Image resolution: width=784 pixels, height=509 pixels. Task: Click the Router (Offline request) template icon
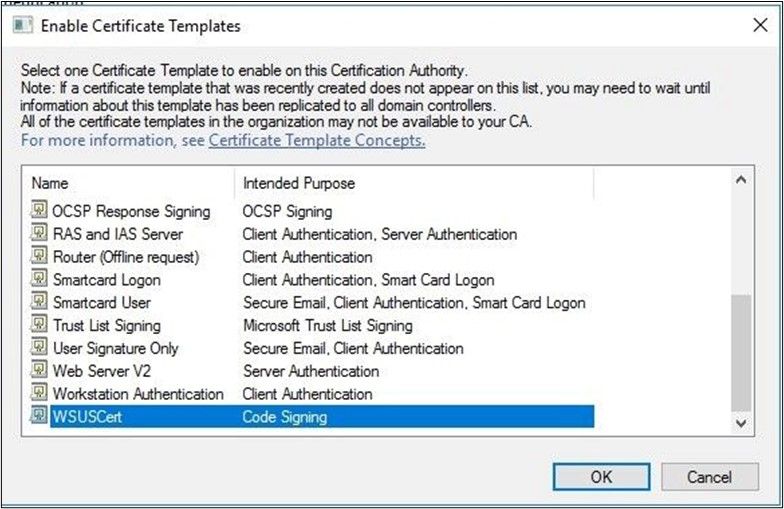[x=39, y=256]
